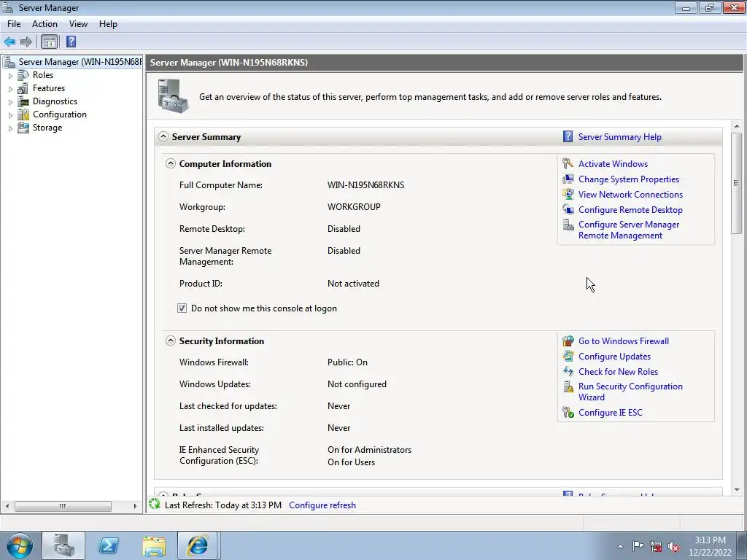Click the Features node icon in tree
This screenshot has height=560, width=747.
[x=23, y=88]
